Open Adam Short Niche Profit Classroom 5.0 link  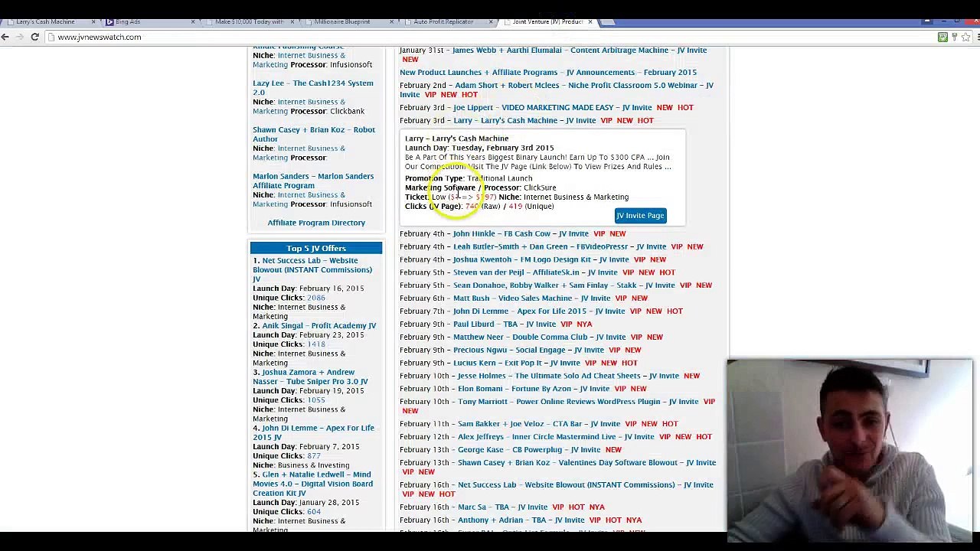click(557, 90)
